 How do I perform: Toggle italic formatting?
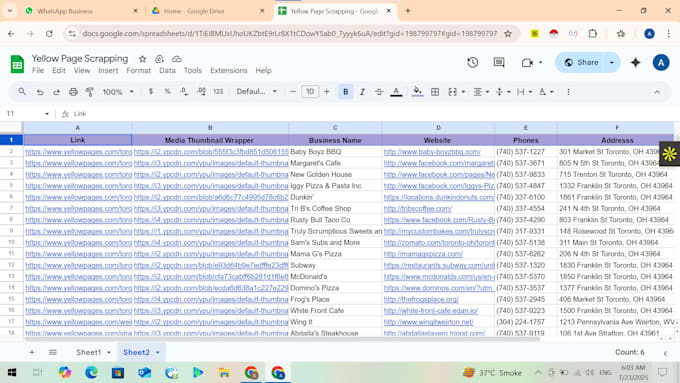tap(362, 92)
